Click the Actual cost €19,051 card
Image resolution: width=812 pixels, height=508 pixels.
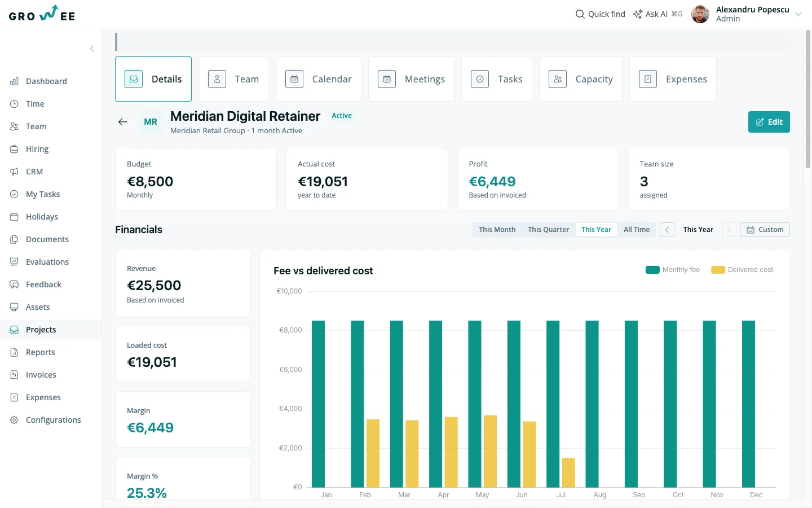(367, 179)
